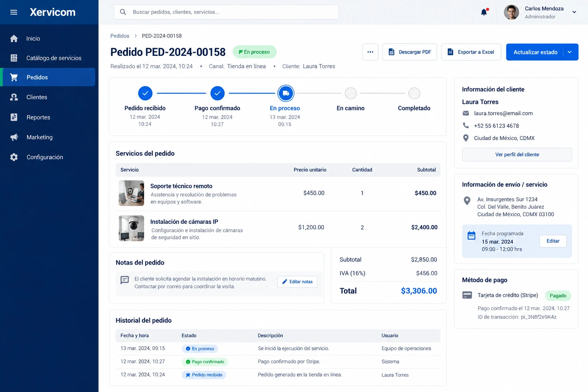Image resolution: width=588 pixels, height=392 pixels.
Task: Click the Editar notas button
Action: 297,282
